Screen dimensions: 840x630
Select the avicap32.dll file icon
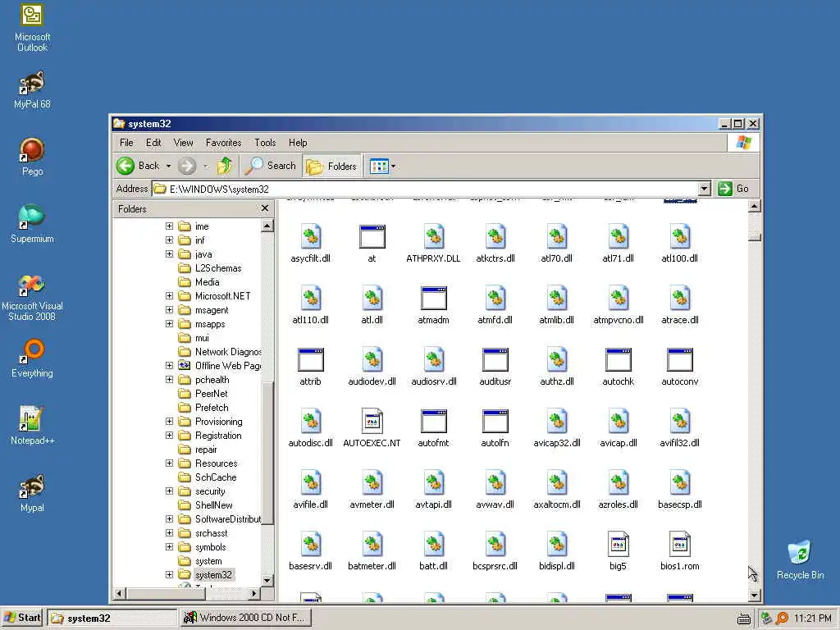pyautogui.click(x=557, y=422)
